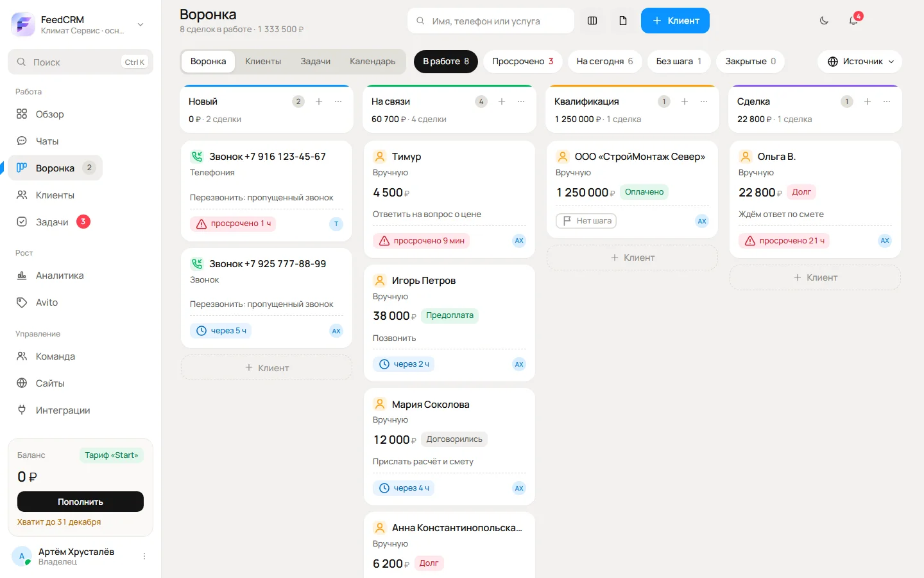
Task: Click через 4 ч reminder badge
Action: point(404,488)
